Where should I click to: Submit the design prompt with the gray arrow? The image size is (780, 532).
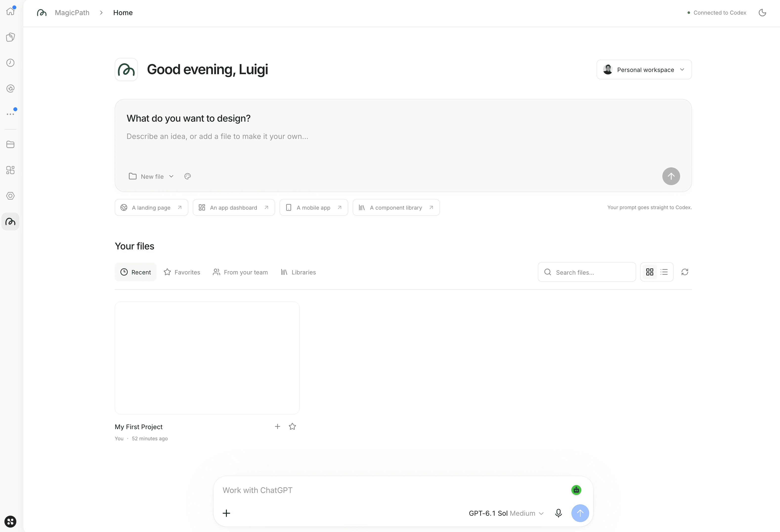click(671, 176)
